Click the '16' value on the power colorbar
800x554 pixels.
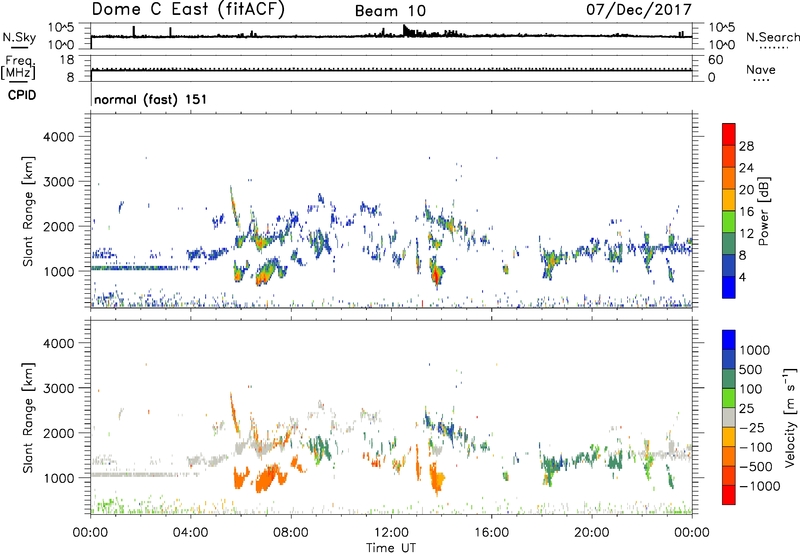click(x=746, y=212)
